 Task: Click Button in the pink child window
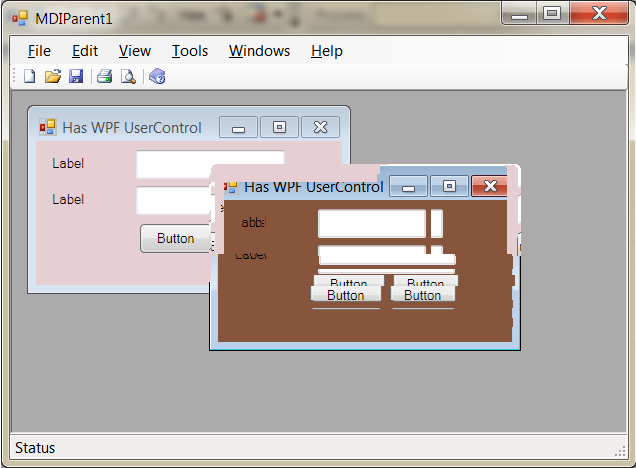tap(176, 238)
